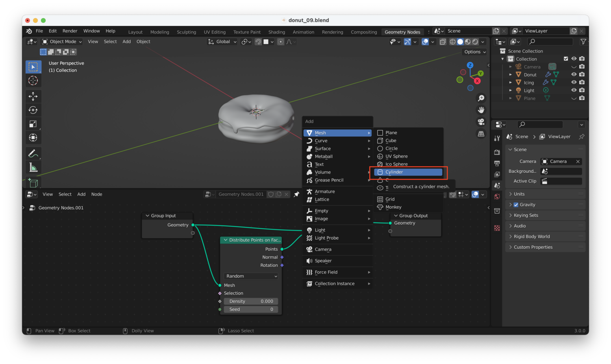Activate the Cursor tool
The image size is (611, 364).
(x=33, y=81)
